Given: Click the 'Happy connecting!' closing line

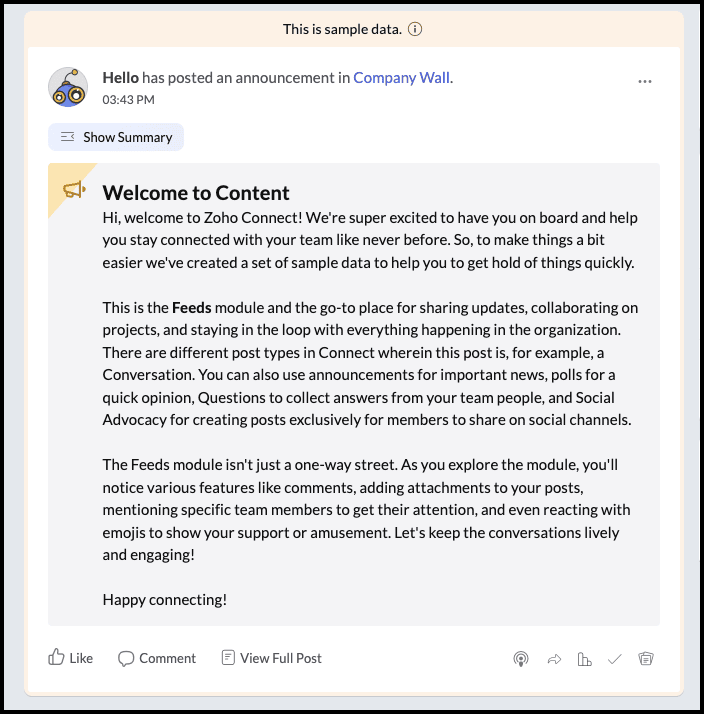Looking at the screenshot, I should (x=164, y=600).
